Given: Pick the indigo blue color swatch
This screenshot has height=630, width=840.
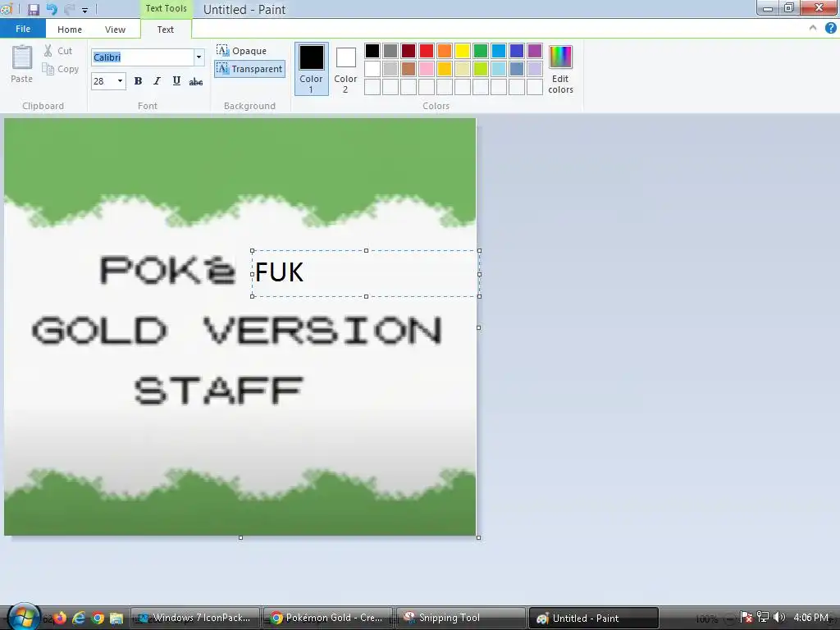Looking at the screenshot, I should click(x=517, y=51).
